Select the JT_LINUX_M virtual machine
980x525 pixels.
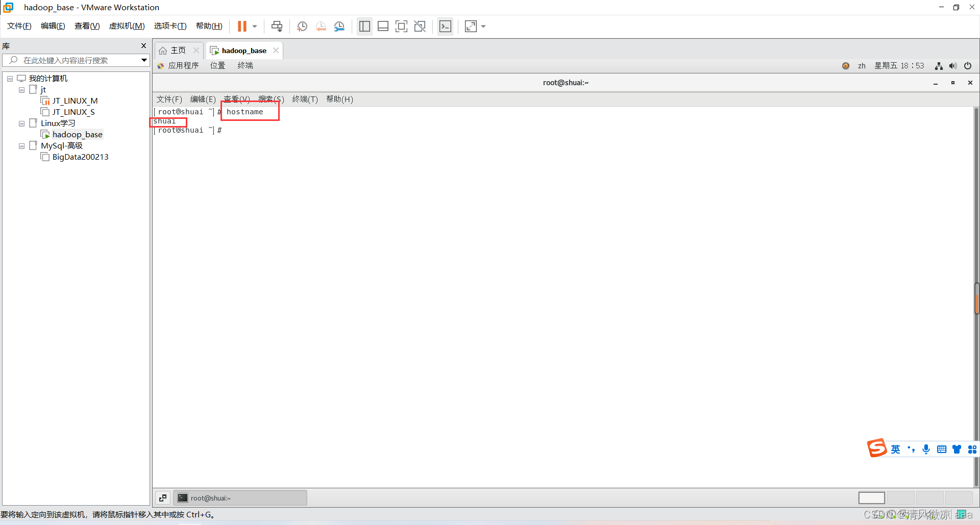69,101
